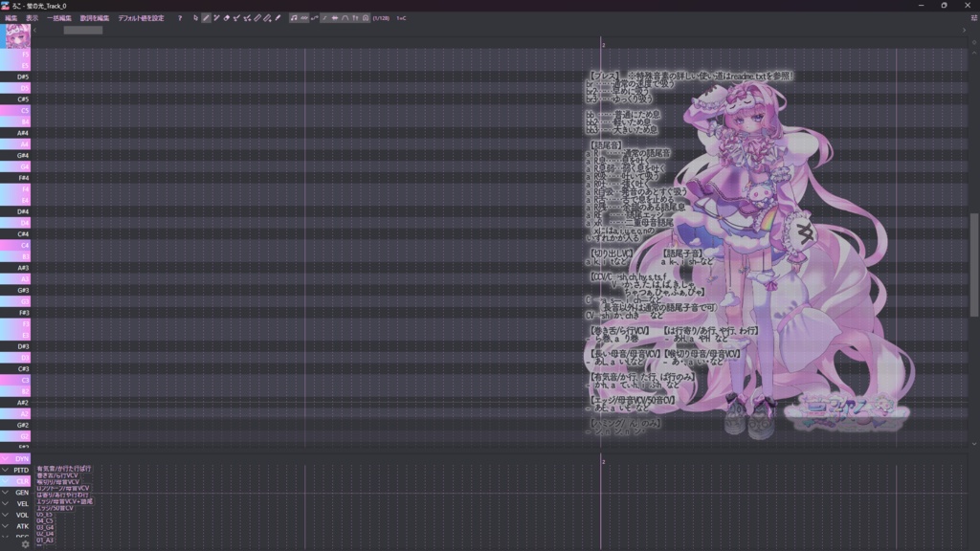Select the pen plus tool

pos(217,18)
